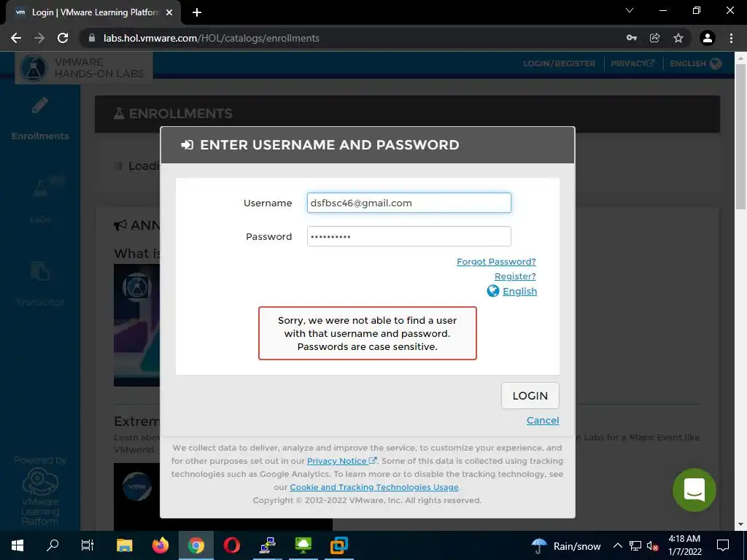Open the saved passwords key icon
Screen dimensions: 747x560
[632, 38]
